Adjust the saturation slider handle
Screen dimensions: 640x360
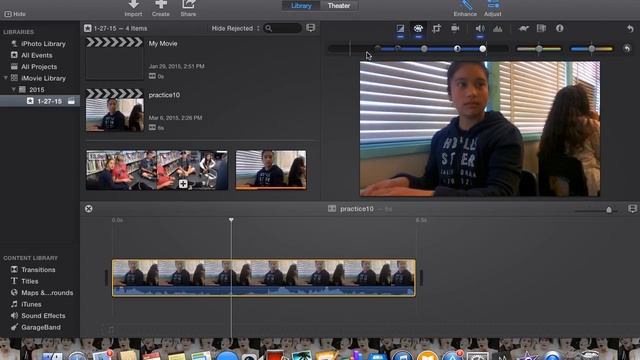click(539, 49)
